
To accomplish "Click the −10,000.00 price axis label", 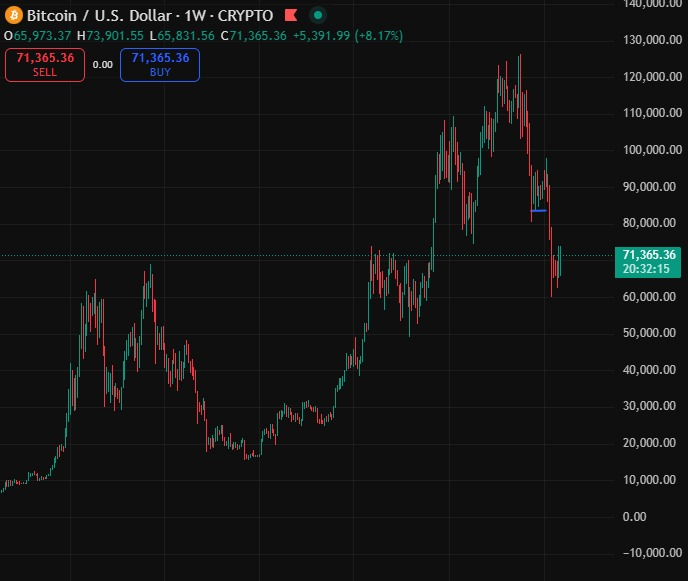I will 652,553.
